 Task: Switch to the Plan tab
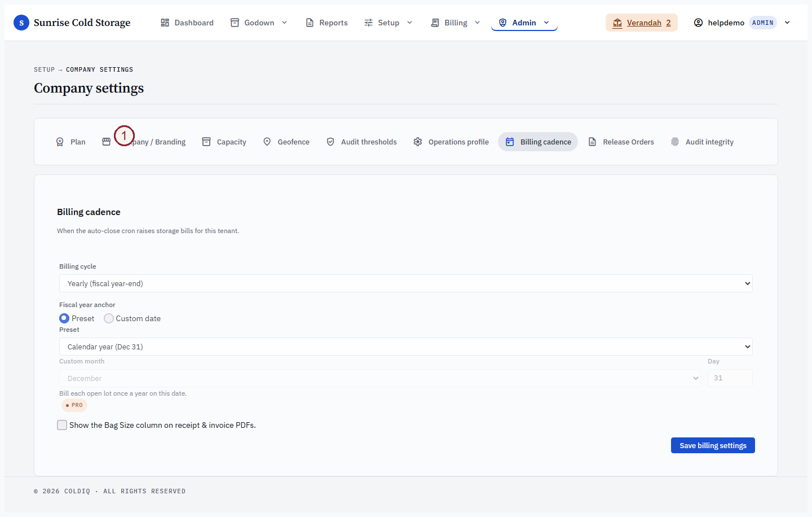click(70, 142)
